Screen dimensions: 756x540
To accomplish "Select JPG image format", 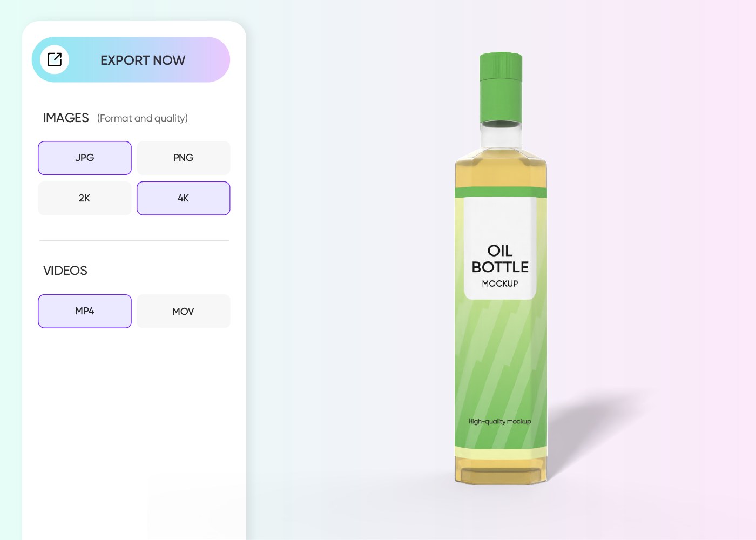I will point(85,158).
